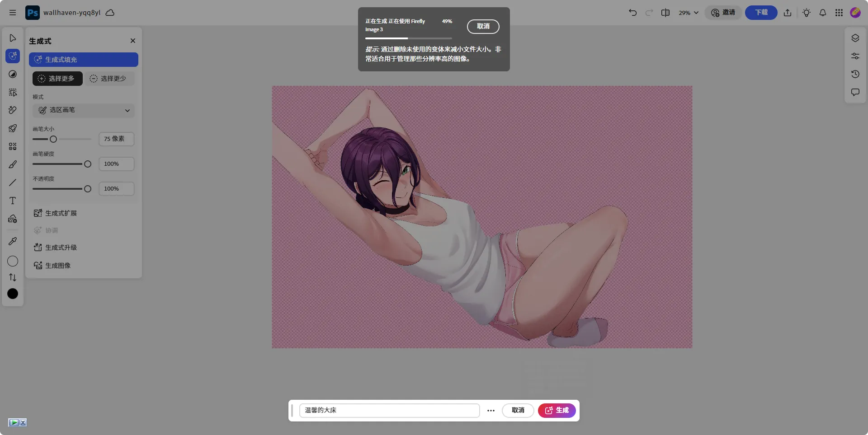The height and width of the screenshot is (435, 868).
Task: Select the Type tool
Action: [x=13, y=201]
